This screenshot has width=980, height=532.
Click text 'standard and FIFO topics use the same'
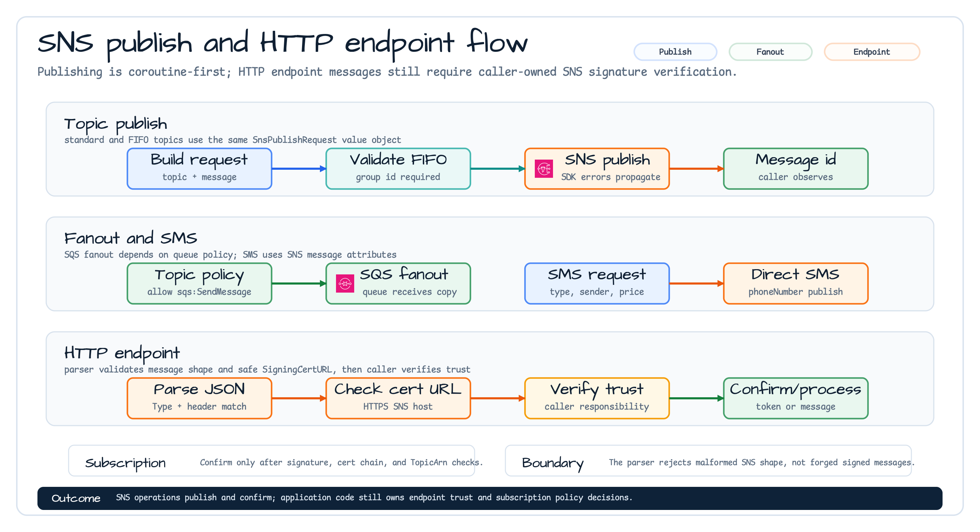[157, 140]
